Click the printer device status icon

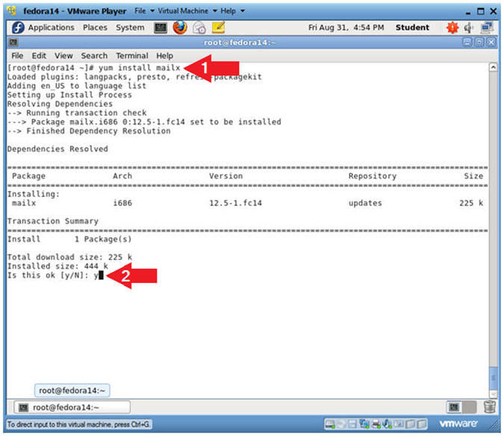coord(376,424)
